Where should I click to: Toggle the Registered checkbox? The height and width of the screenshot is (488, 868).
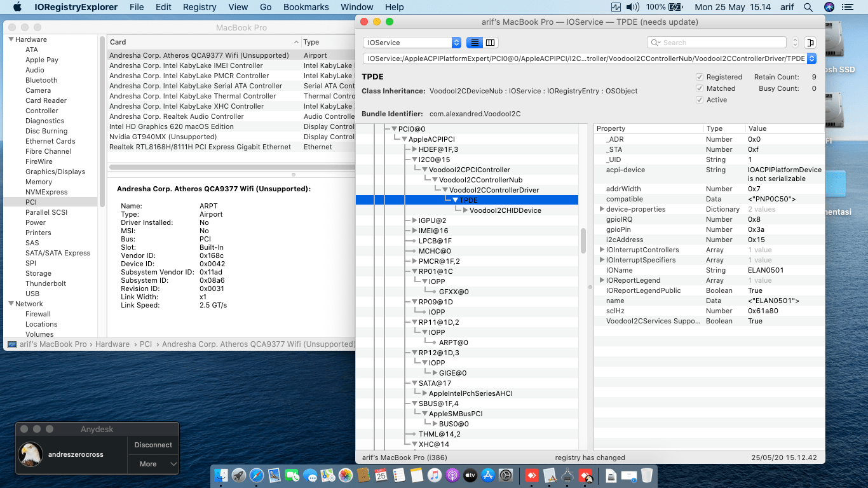[700, 77]
